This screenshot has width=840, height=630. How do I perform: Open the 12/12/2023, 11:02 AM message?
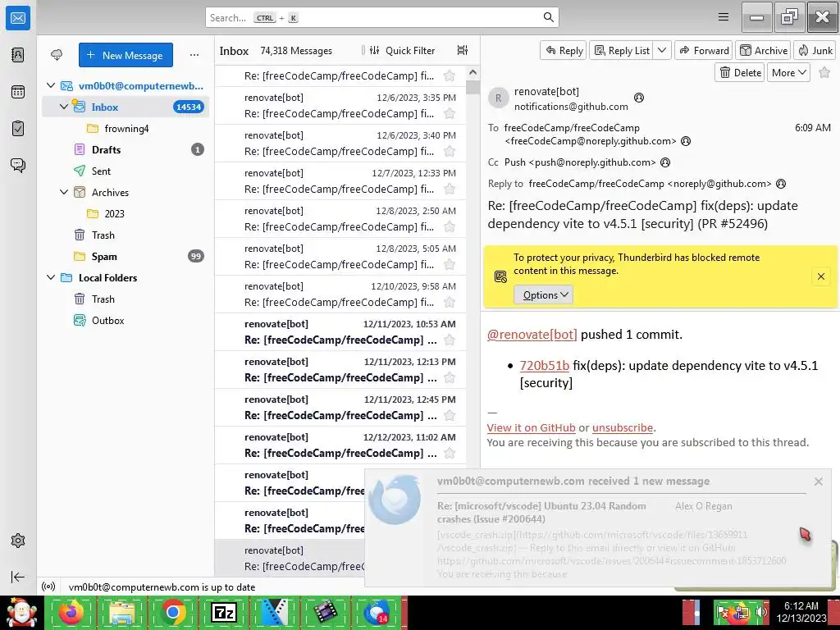[x=340, y=445]
